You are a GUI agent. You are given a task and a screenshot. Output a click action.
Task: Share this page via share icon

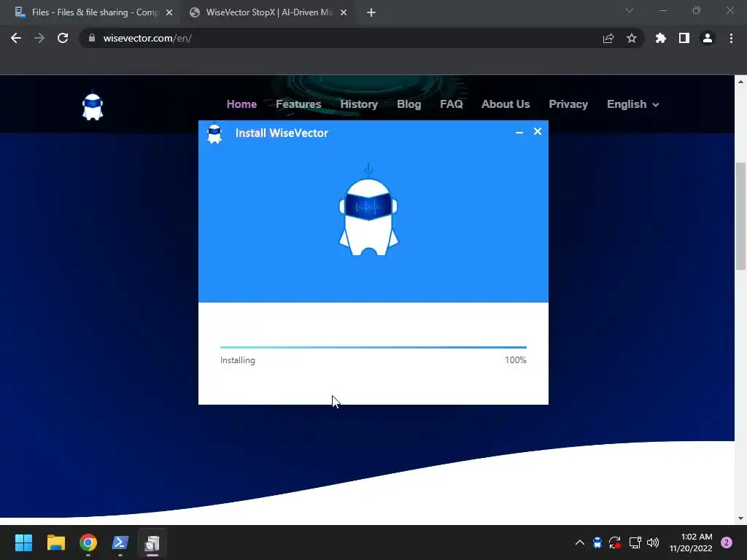coord(608,38)
